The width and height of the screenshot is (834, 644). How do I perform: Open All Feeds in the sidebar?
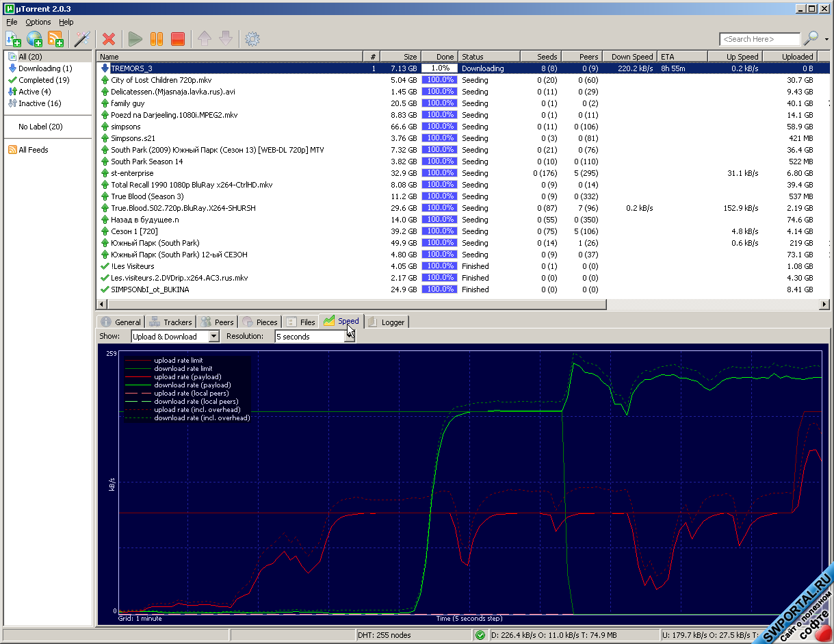[x=48, y=150]
